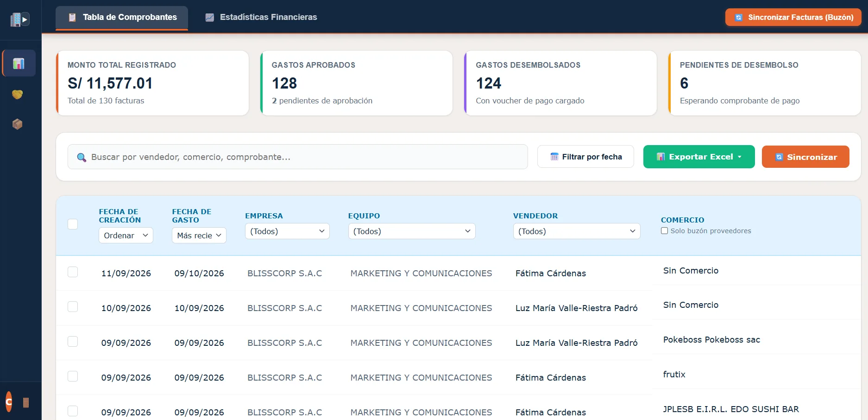Click the Gastos Desembolsados card
Screen dimensions: 868x420
(x=560, y=83)
